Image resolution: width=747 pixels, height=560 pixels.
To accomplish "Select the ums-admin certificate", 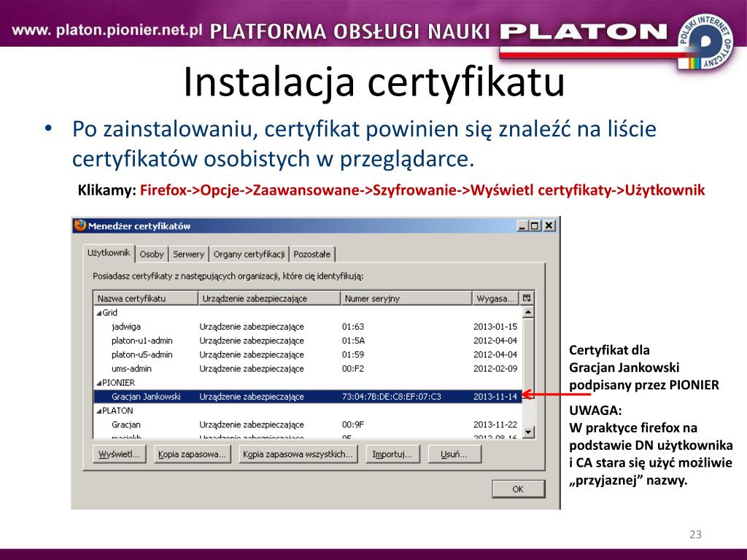I will point(308,368).
